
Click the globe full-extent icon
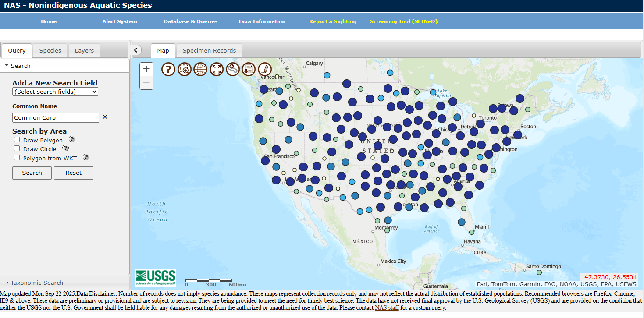click(200, 69)
